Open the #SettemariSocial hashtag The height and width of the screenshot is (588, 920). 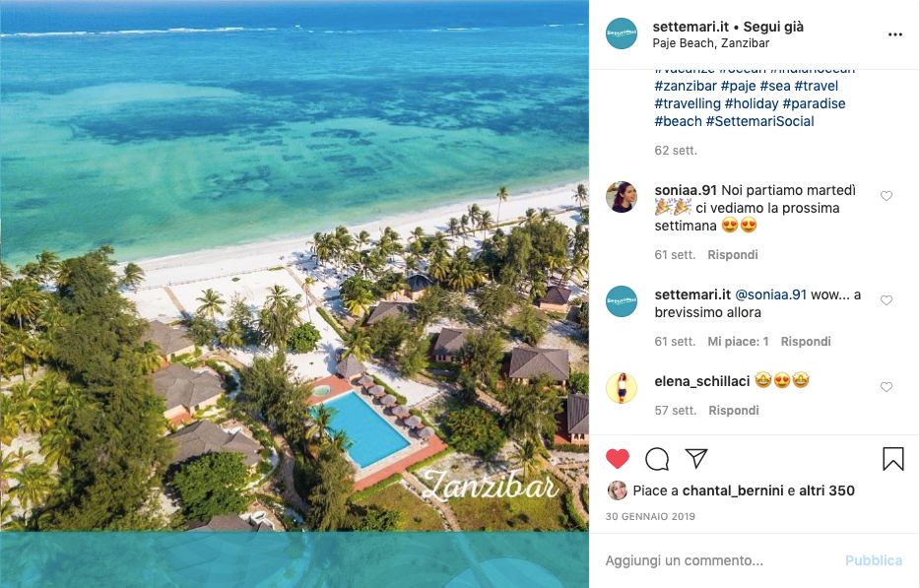pos(759,121)
